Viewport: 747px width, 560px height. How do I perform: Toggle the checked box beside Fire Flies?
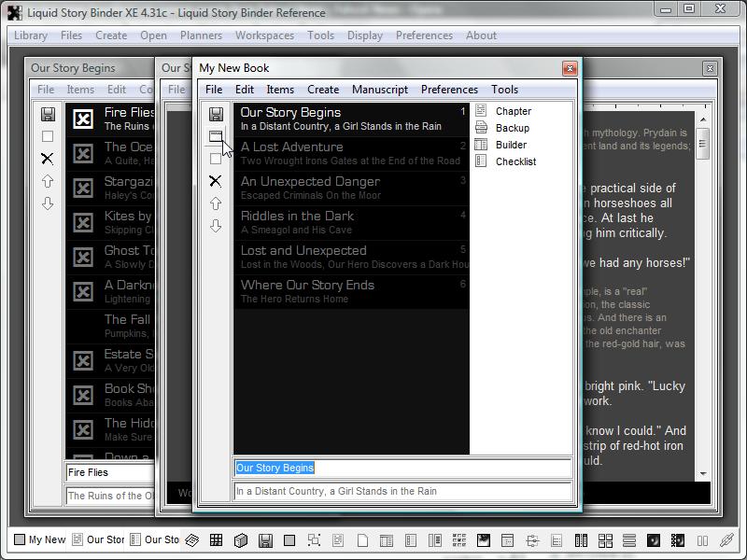pyautogui.click(x=83, y=119)
